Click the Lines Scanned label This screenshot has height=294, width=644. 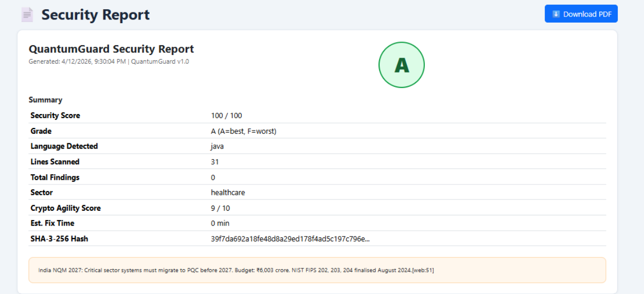[55, 162]
